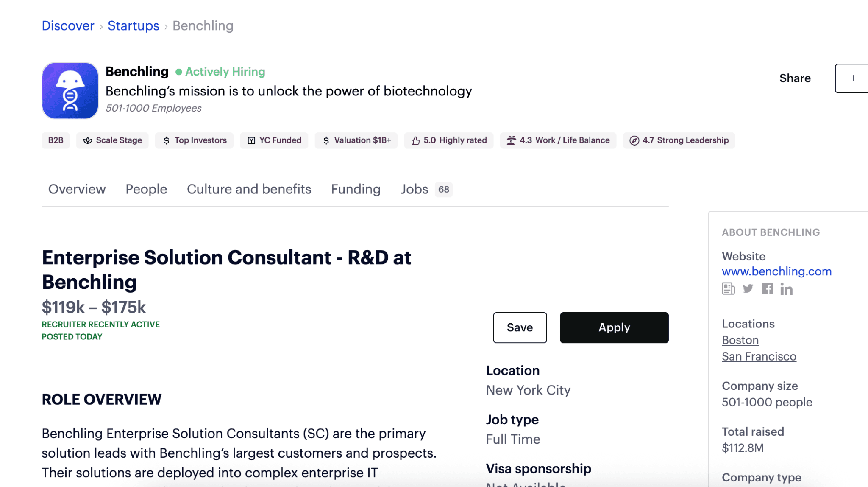Viewport: 868px width, 487px height.
Task: Switch to the Overview tab
Action: [x=77, y=189]
